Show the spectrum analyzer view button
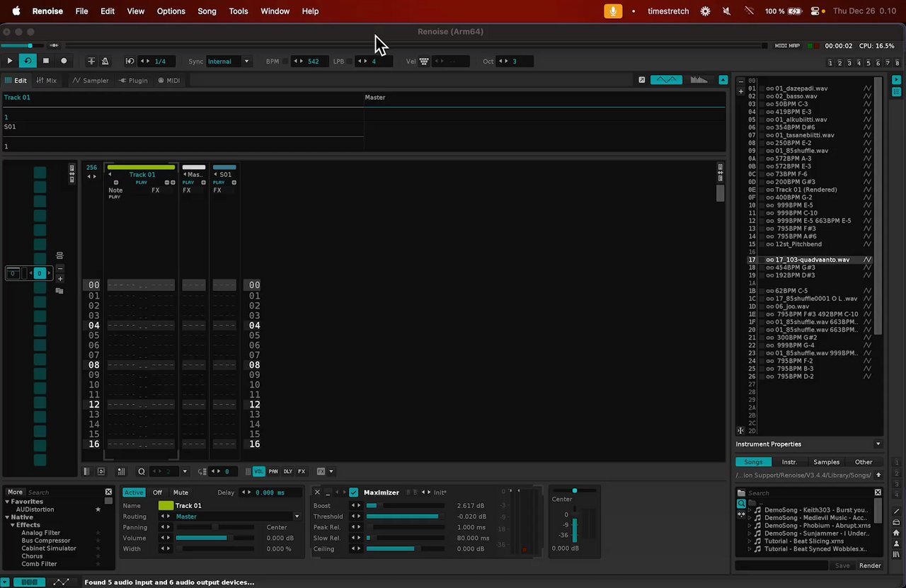Screen dimensions: 906x588 (699, 80)
